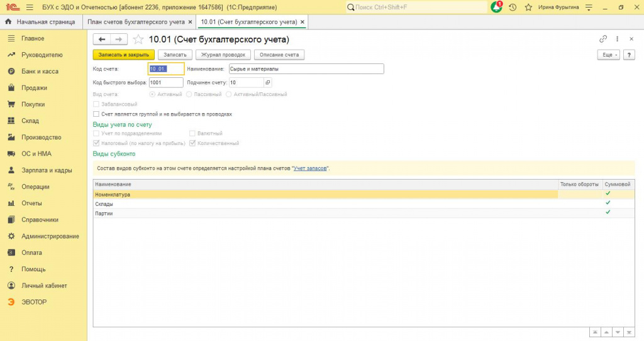Move subconto row to bottom arrow
This screenshot has width=644, height=341.
click(x=629, y=332)
